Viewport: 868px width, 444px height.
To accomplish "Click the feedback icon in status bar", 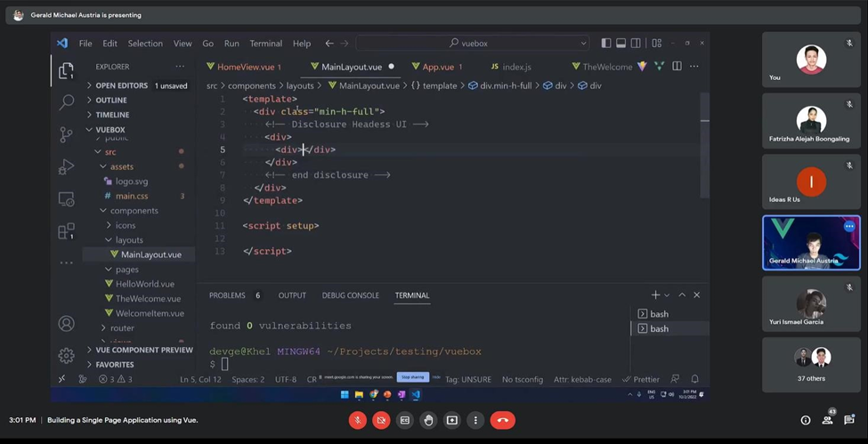I will coord(675,379).
